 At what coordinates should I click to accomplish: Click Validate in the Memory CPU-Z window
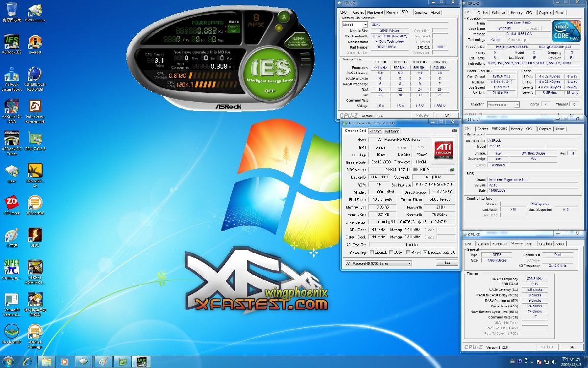tap(547, 346)
